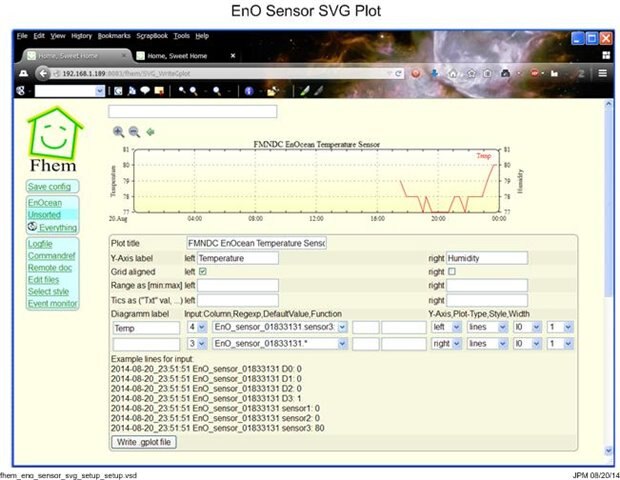Open the ScrapBook menu
The image size is (620, 480).
point(152,36)
